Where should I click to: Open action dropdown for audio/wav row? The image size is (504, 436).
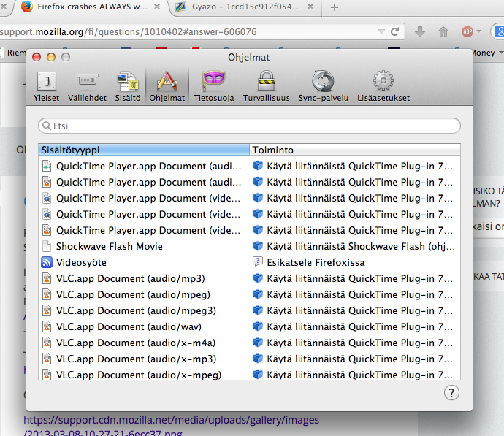pyautogui.click(x=355, y=326)
